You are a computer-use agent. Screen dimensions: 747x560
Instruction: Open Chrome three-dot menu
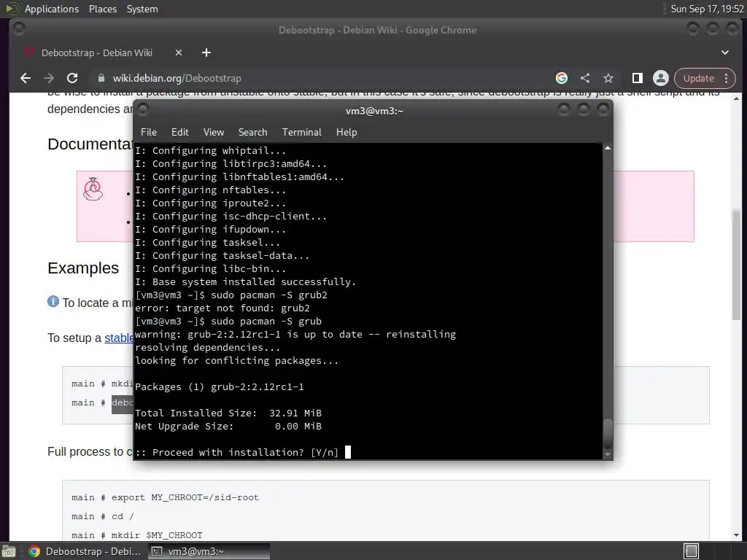[x=727, y=78]
